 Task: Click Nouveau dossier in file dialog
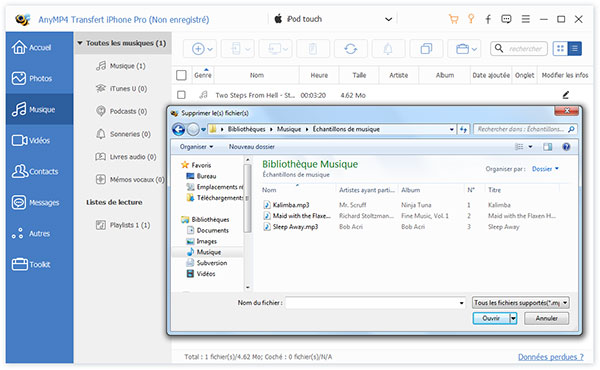(x=251, y=147)
